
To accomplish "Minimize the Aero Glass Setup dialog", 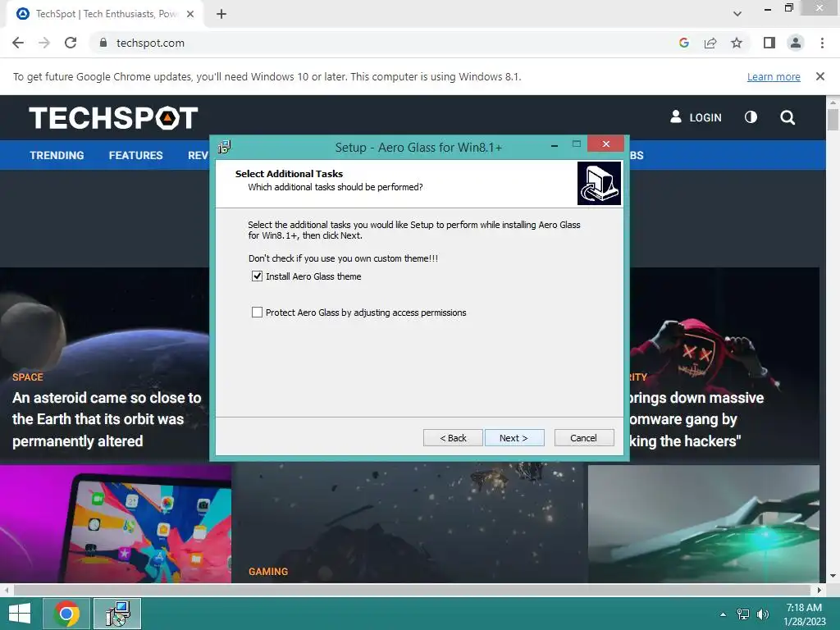I will tap(555, 145).
